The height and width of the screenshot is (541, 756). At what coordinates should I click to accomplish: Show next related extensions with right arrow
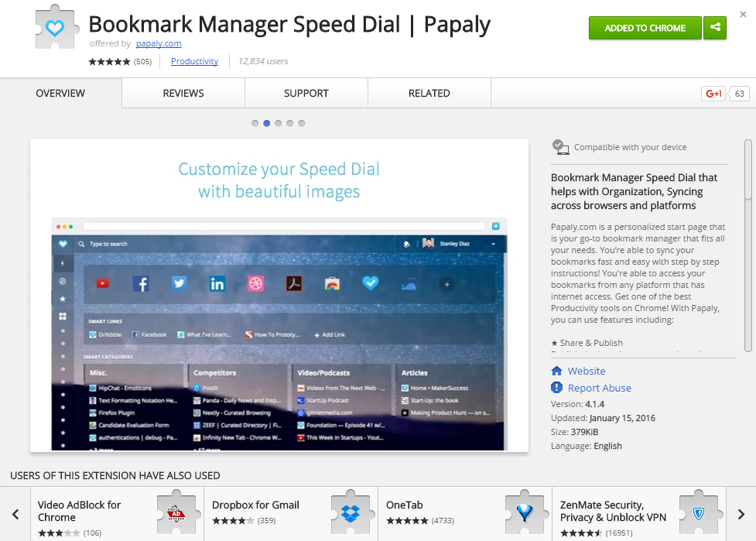[x=741, y=514]
